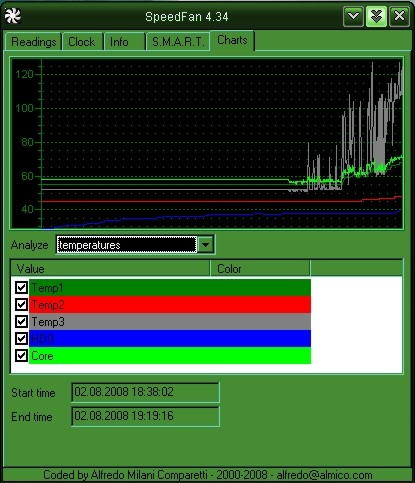Screen dimensions: 415x483
Task: Uncheck the Temp2 checkbox
Action: (x=22, y=304)
